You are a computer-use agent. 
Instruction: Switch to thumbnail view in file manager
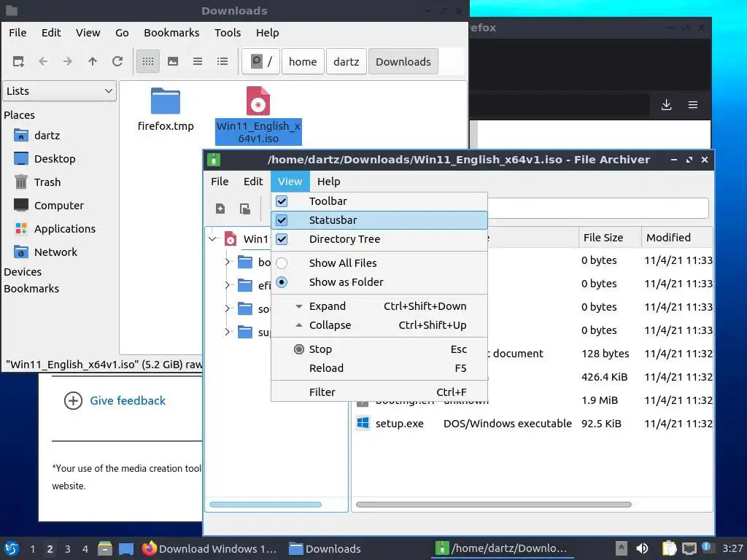click(x=173, y=61)
